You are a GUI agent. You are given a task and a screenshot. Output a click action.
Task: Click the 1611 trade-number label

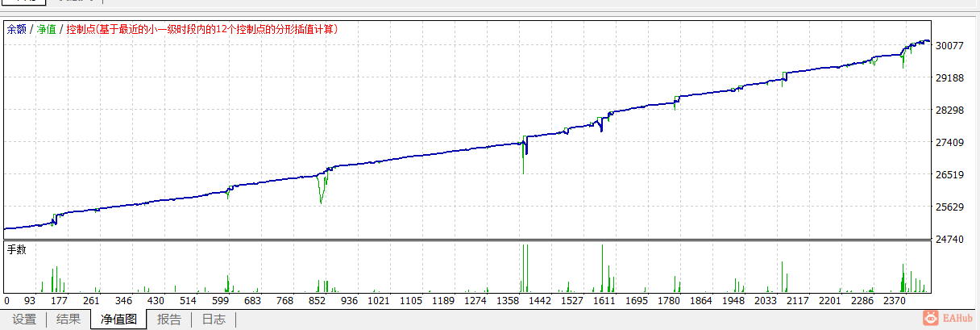tap(604, 300)
